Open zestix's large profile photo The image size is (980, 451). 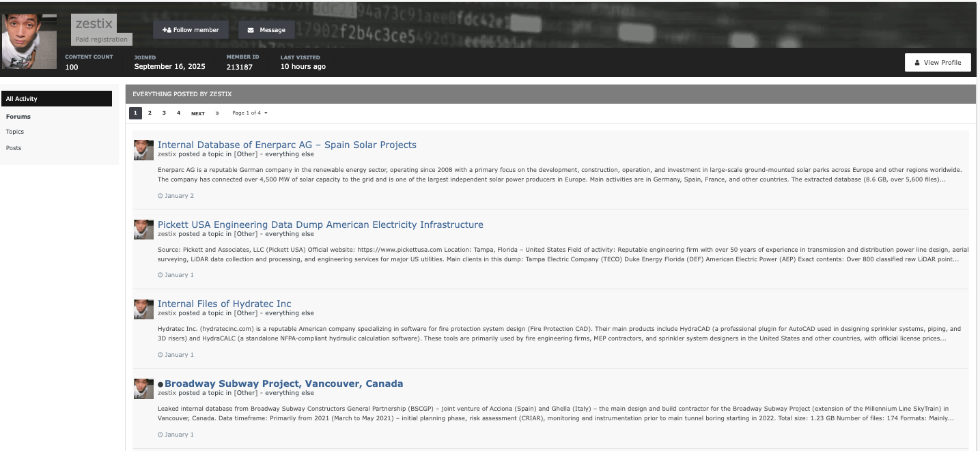tap(29, 42)
